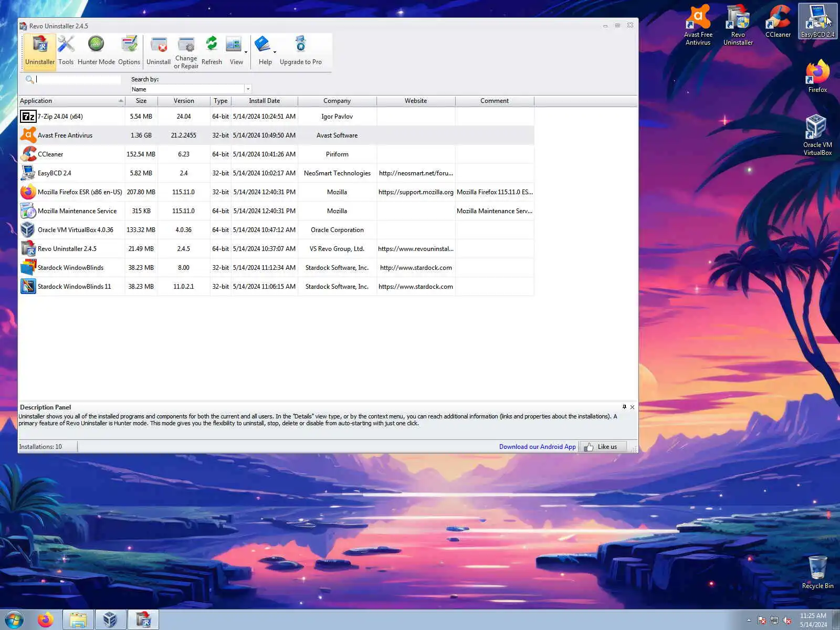
Task: Sort by the Version column header
Action: tap(184, 101)
